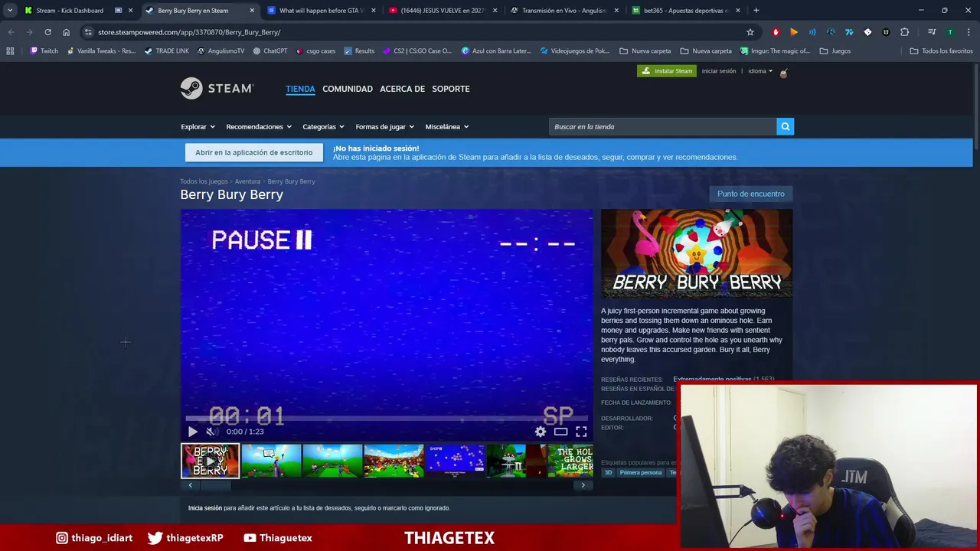
Task: Open the Punto de encuentro hub
Action: pyautogui.click(x=750, y=194)
